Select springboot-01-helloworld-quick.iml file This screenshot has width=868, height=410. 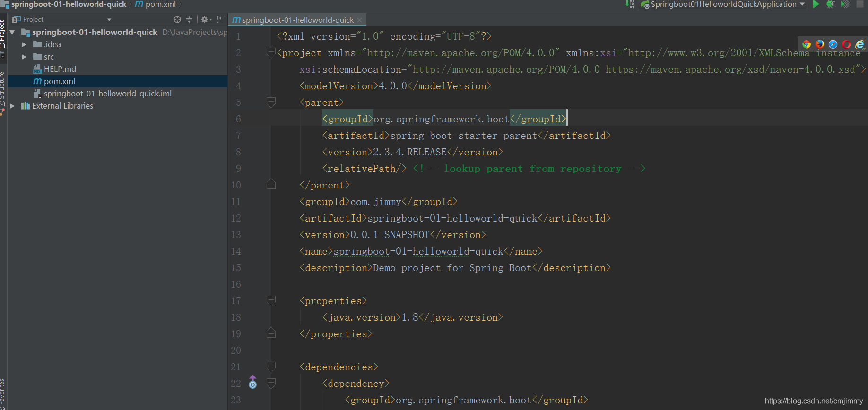[108, 94]
